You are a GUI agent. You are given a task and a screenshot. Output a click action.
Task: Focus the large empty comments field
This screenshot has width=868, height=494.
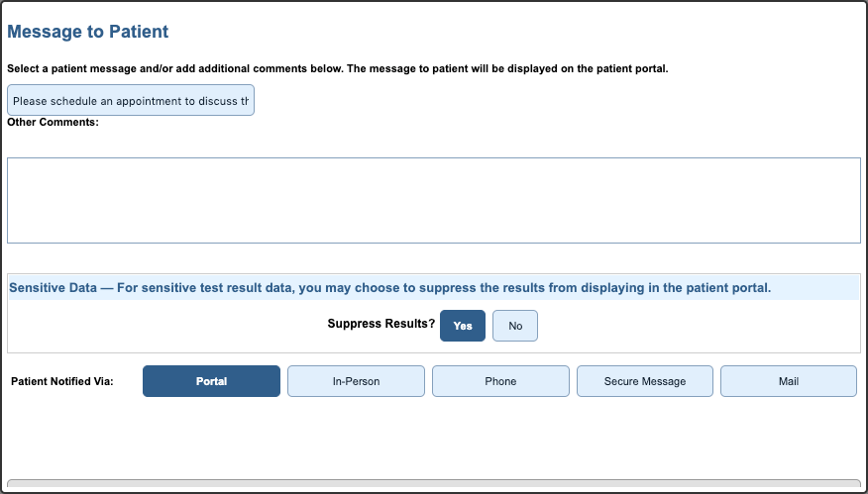tap(433, 200)
